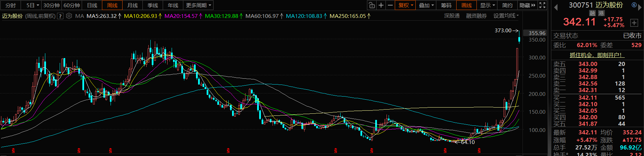Click the 均价 352.24 value
644x156 pixels.
[x=632, y=132]
